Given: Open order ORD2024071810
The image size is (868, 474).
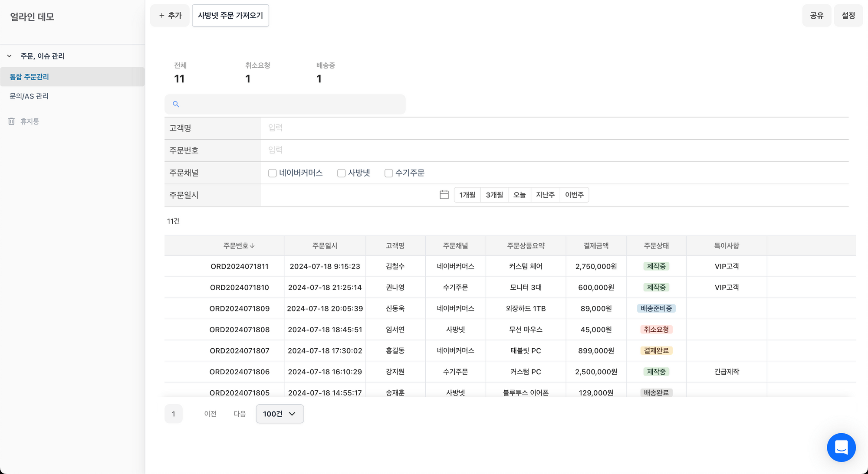Looking at the screenshot, I should 240,288.
